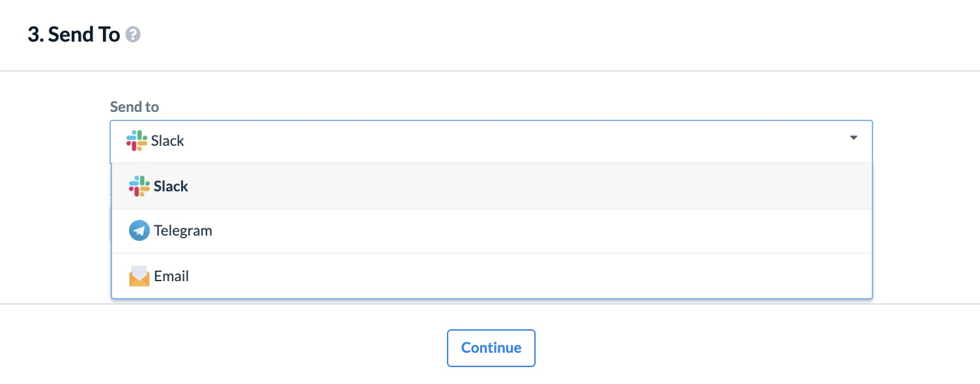Image resolution: width=980 pixels, height=384 pixels.
Task: Click the Slack logo in the options list
Action: point(139,186)
